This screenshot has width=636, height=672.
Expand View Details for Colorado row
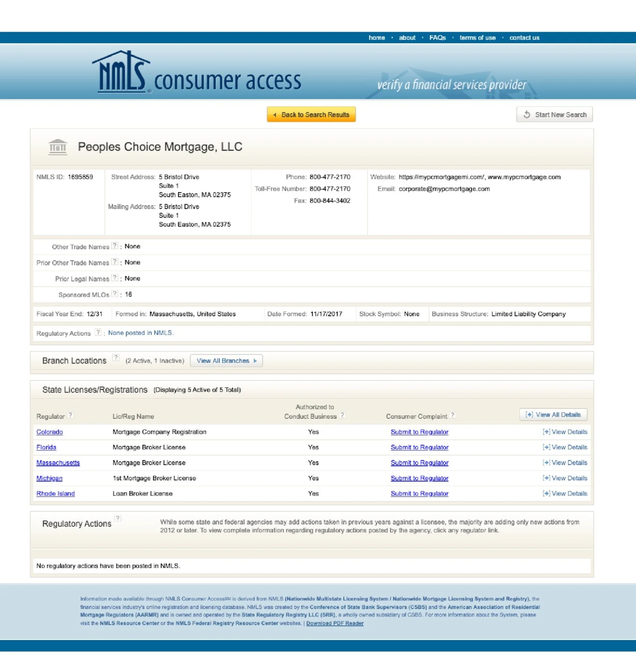(x=565, y=432)
